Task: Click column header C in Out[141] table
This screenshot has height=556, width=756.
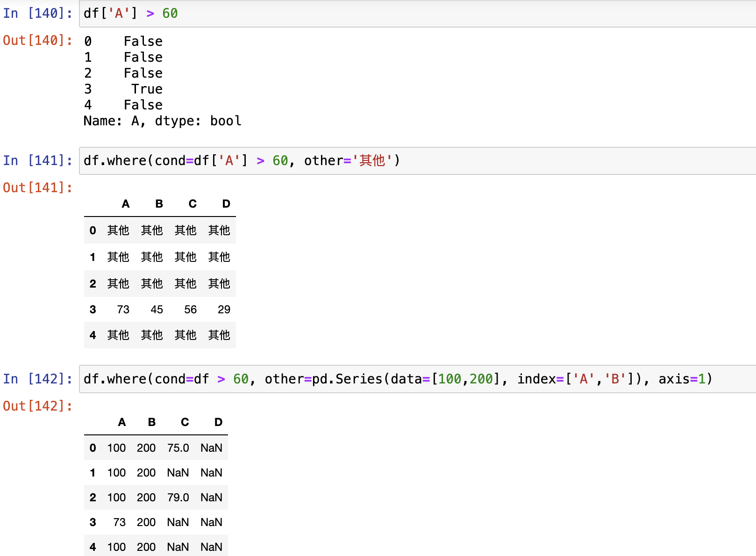Action: click(x=193, y=204)
